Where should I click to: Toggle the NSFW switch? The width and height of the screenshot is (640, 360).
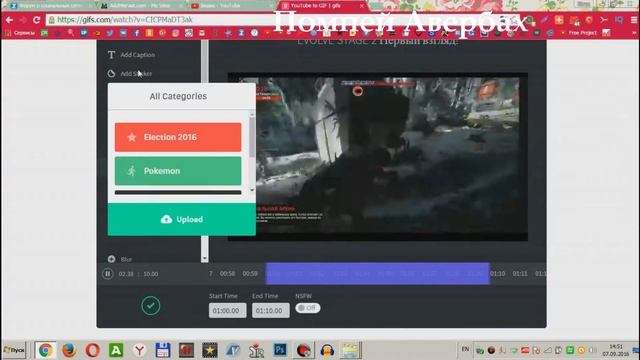pos(308,308)
